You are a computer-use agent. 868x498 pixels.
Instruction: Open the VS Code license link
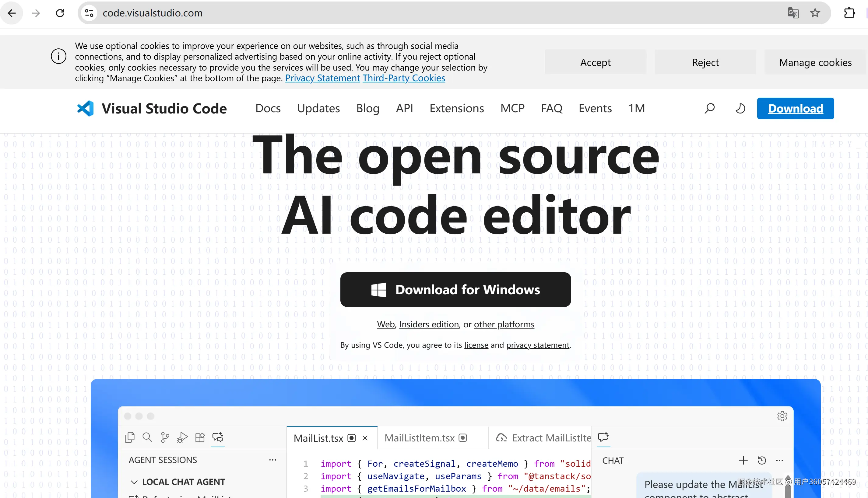coord(476,345)
